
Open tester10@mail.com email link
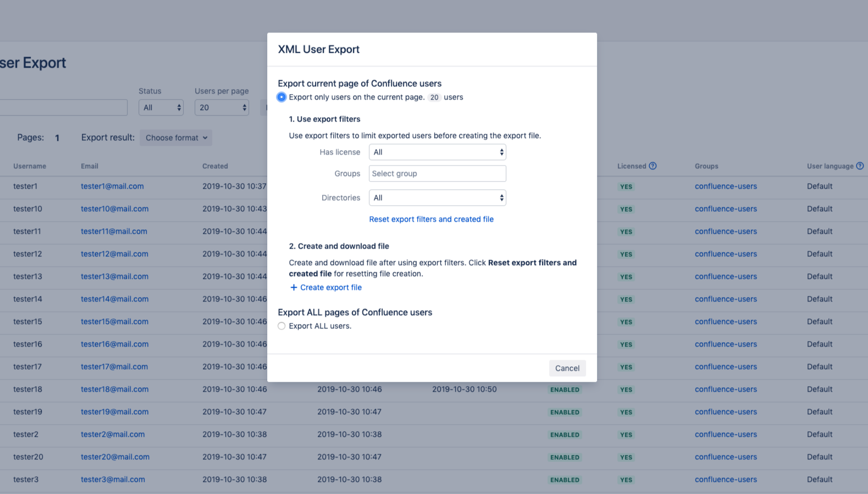click(x=114, y=208)
